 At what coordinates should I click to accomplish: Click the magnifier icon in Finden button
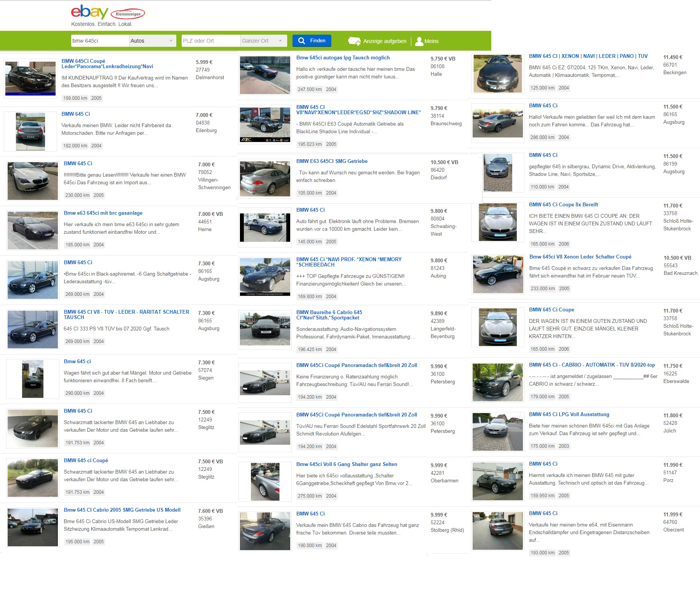[x=301, y=41]
